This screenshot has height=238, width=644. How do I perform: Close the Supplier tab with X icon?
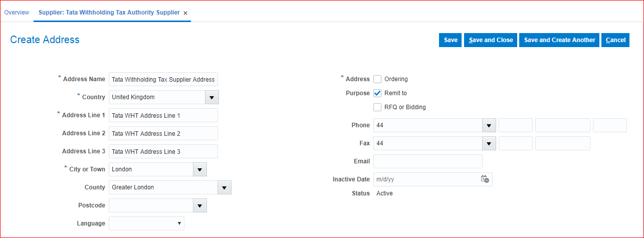tap(185, 13)
